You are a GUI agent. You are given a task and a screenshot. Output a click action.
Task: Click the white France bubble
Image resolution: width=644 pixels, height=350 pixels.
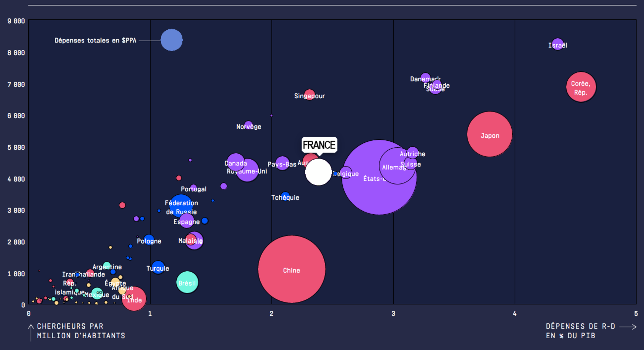coord(318,172)
